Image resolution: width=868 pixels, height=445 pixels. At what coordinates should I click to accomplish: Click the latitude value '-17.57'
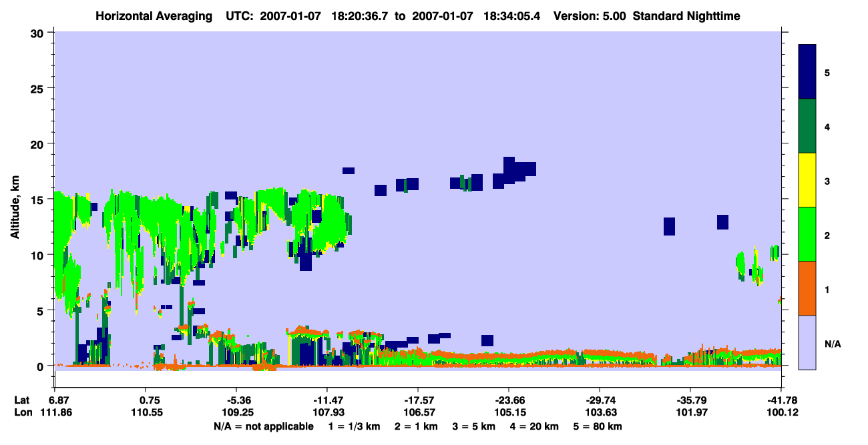pyautogui.click(x=417, y=400)
